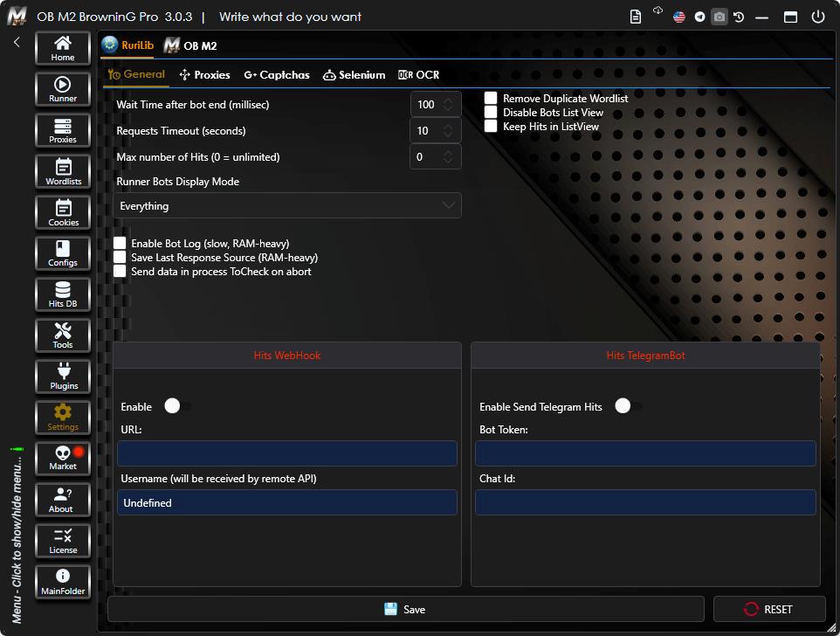
Task: Click the RESET button
Action: (769, 609)
